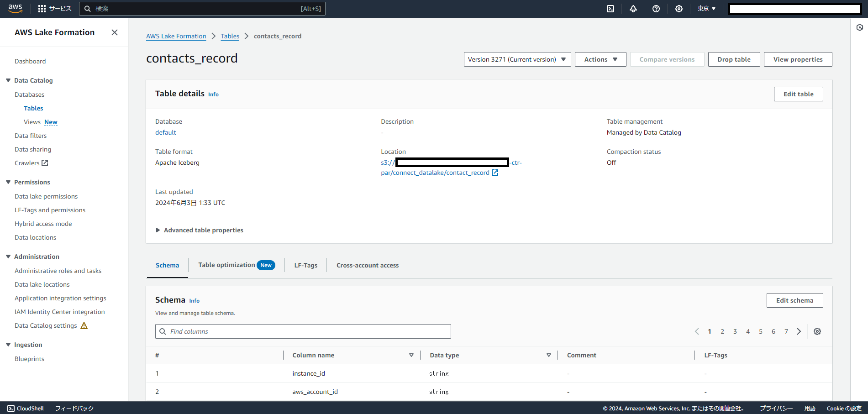868x414 pixels.
Task: Click the Schema Info link
Action: coord(195,301)
